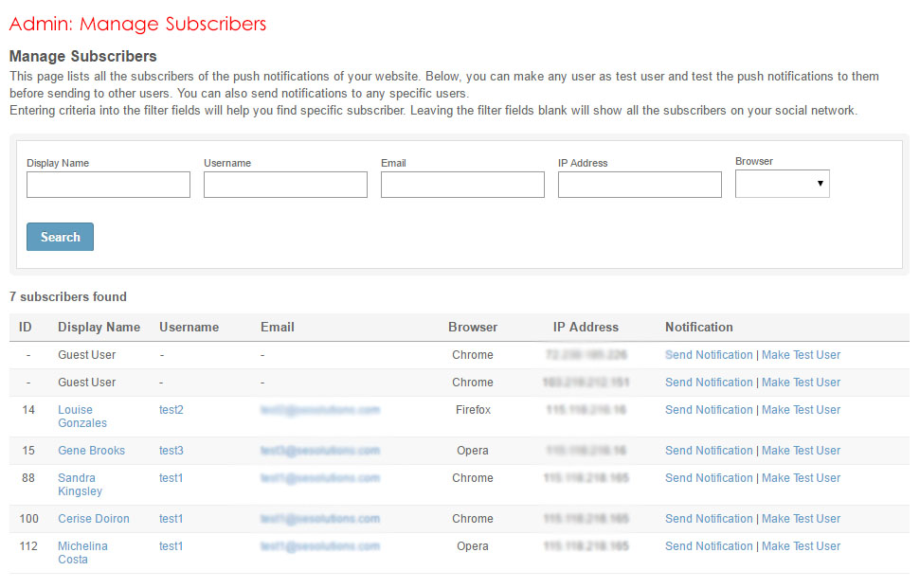
Task: Click username test3 link
Action: point(171,451)
